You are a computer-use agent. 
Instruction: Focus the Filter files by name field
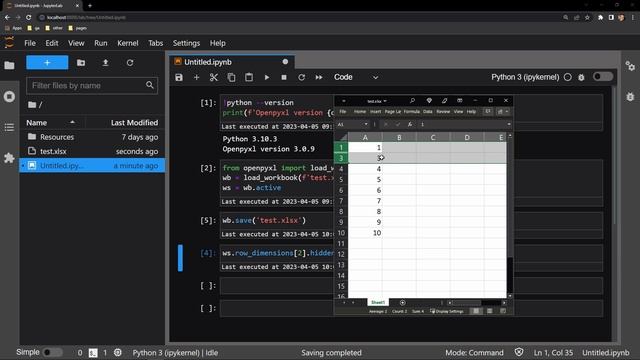92,86
